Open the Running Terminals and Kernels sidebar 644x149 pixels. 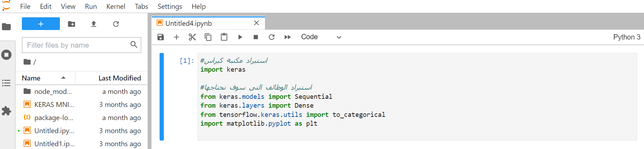[x=7, y=55]
